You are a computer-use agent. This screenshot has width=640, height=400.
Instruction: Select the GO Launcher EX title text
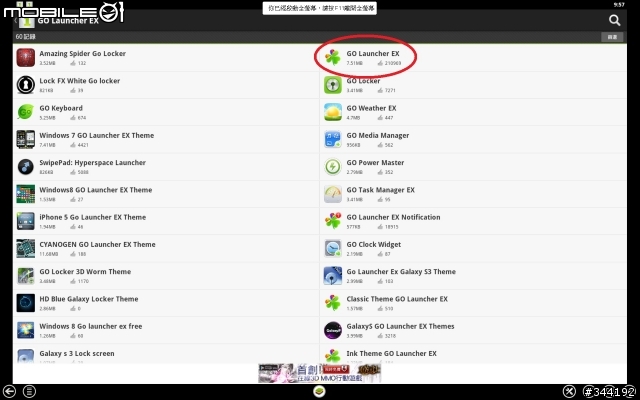click(373, 53)
